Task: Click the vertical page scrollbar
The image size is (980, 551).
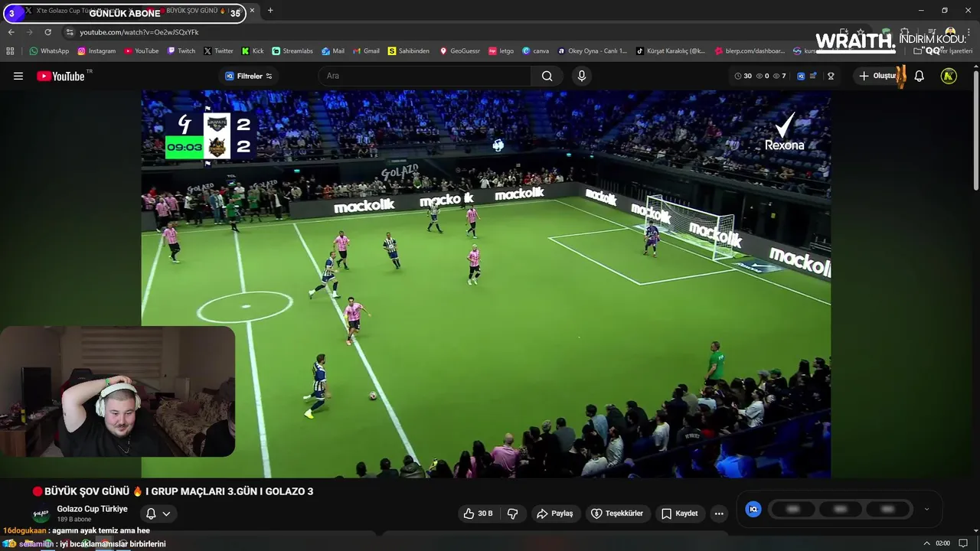Action: tap(975, 130)
